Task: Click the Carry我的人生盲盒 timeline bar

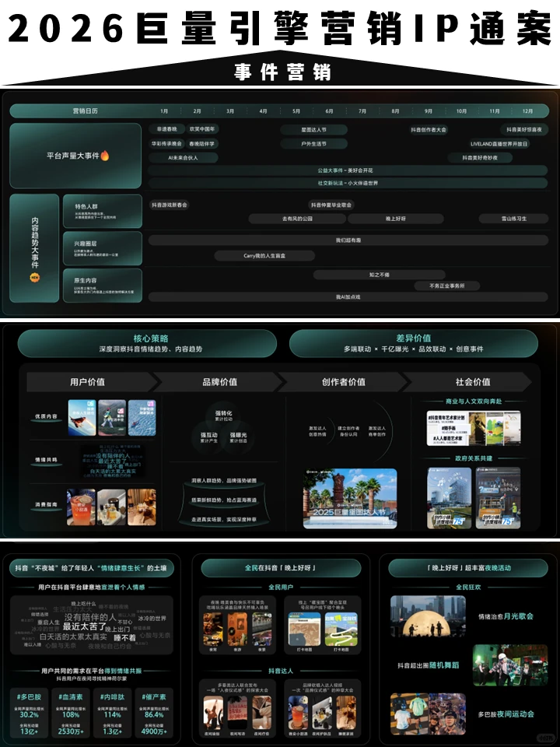Action: (264, 256)
